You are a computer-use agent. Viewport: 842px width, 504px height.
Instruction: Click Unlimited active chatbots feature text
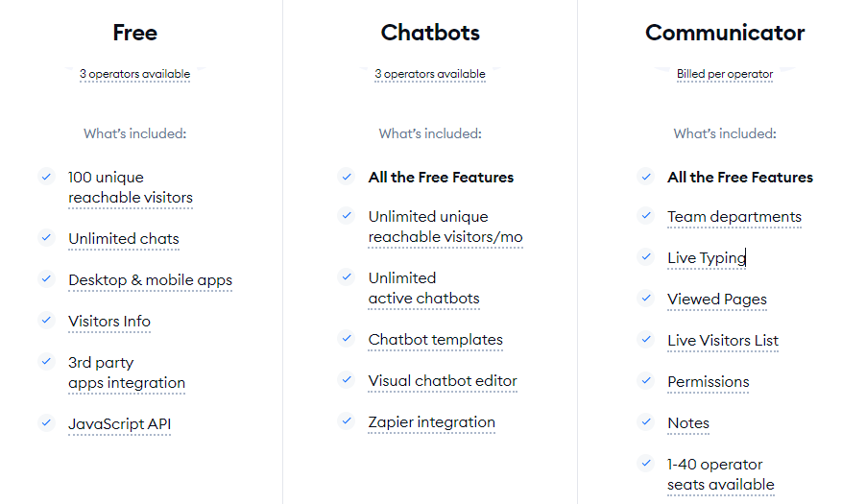tap(423, 288)
